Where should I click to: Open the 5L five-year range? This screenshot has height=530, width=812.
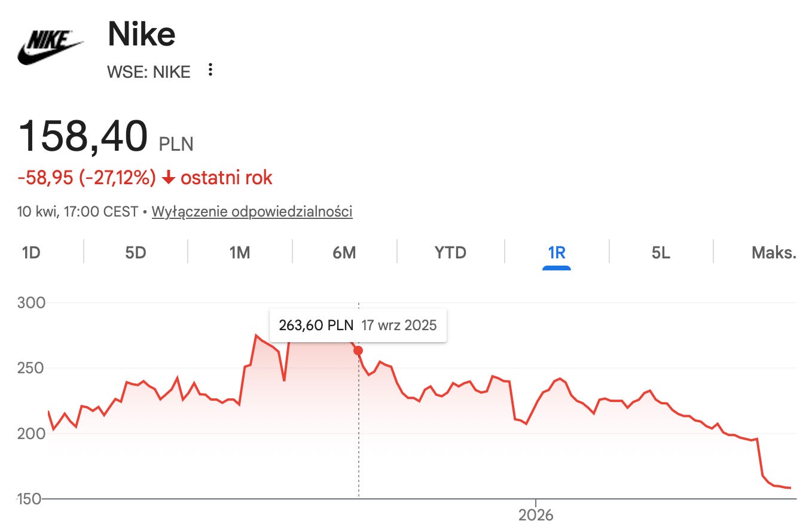tap(661, 252)
